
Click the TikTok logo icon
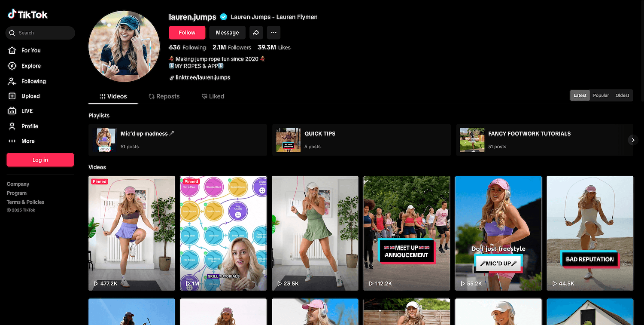click(x=12, y=14)
